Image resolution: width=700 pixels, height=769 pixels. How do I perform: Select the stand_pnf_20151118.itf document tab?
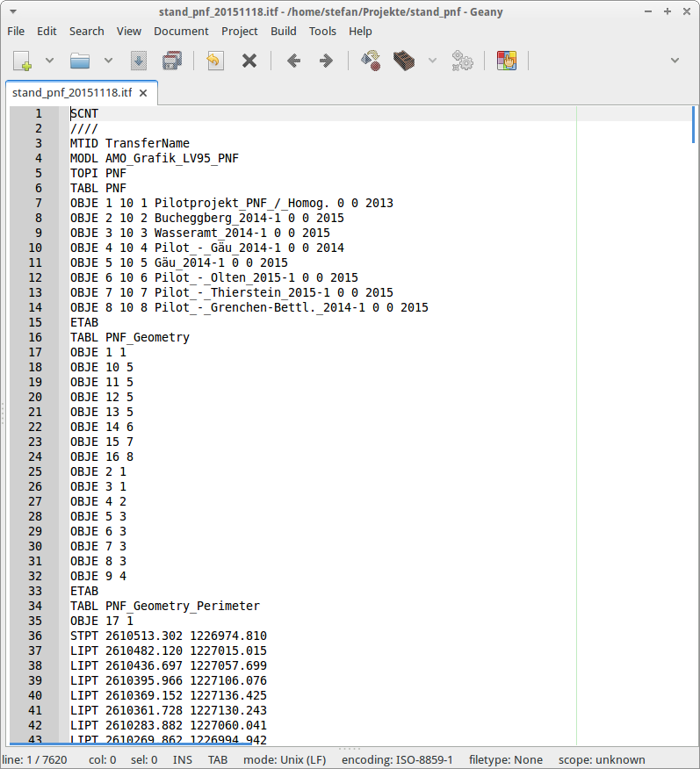coord(72,93)
